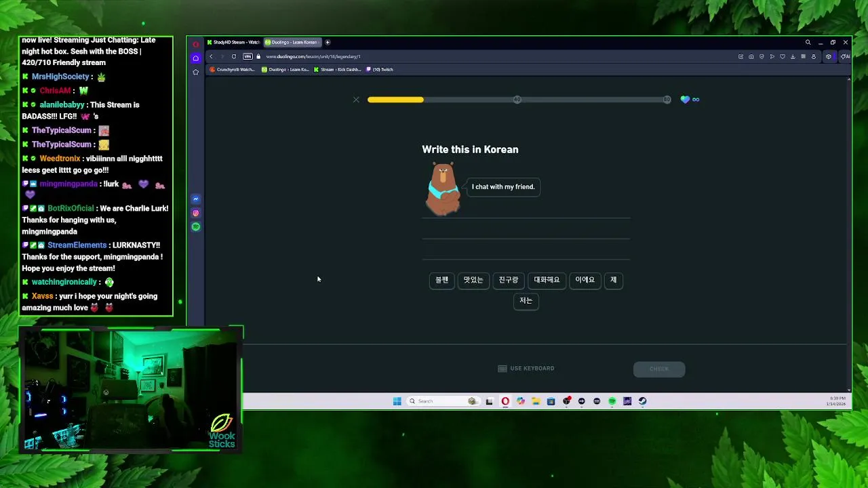The image size is (868, 488).
Task: Select the word tile 제
Action: coord(613,280)
